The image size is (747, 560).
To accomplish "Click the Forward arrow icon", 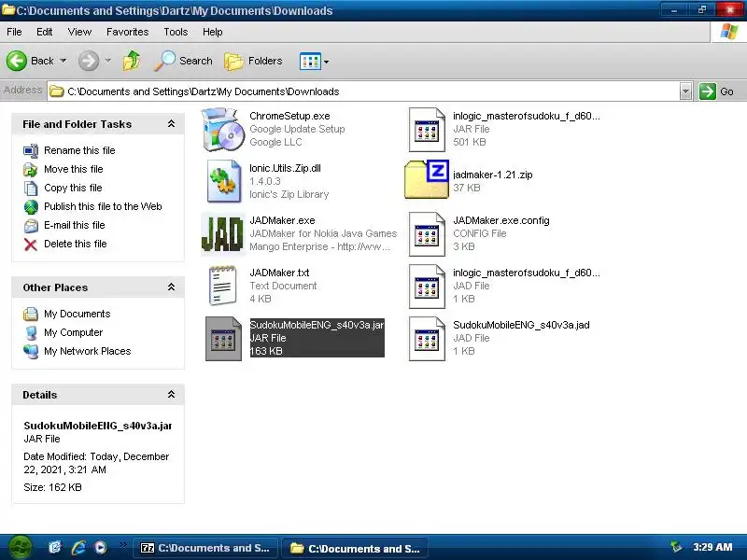I will coord(89,61).
